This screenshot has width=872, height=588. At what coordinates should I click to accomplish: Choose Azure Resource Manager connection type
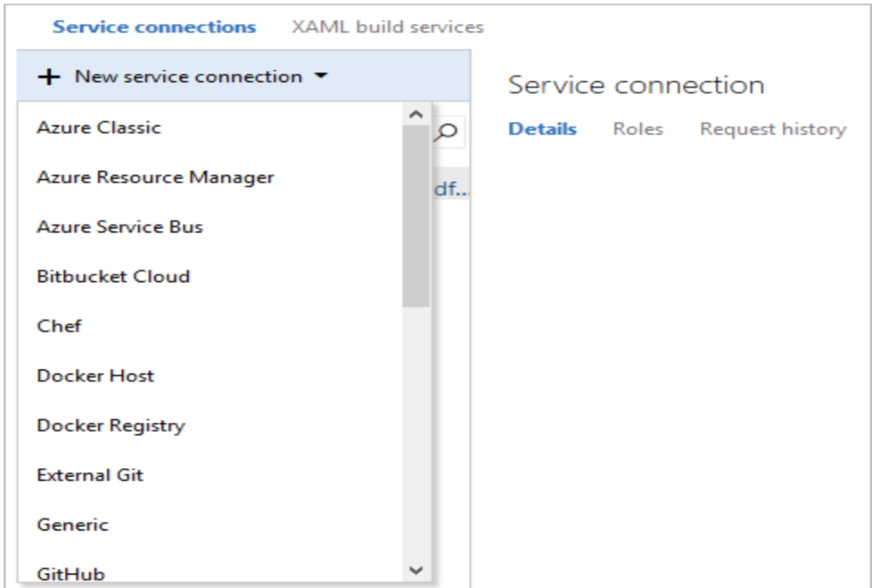pyautogui.click(x=210, y=177)
